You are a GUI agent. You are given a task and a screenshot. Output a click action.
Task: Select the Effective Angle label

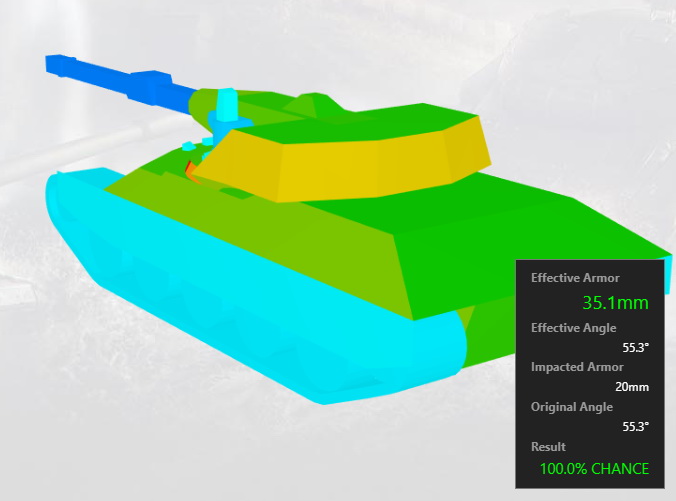[573, 328]
